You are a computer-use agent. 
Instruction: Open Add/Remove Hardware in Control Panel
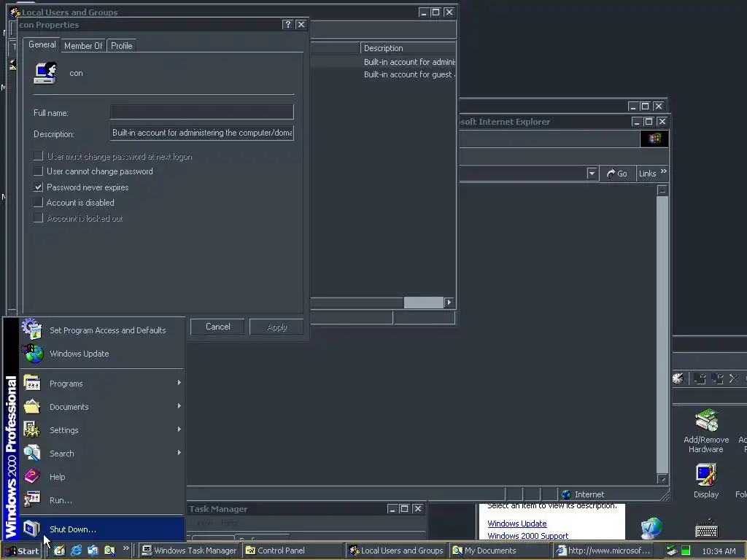(x=706, y=431)
